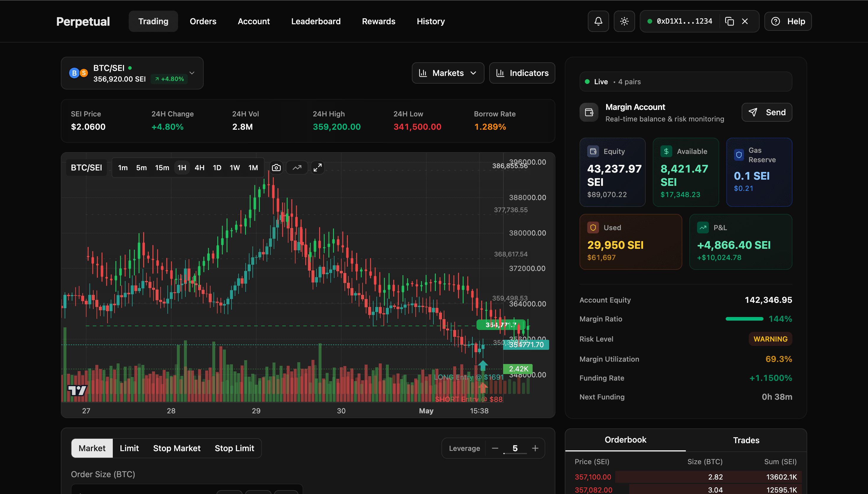Open the Orders tab
This screenshot has height=494, width=868.
pos(203,21)
